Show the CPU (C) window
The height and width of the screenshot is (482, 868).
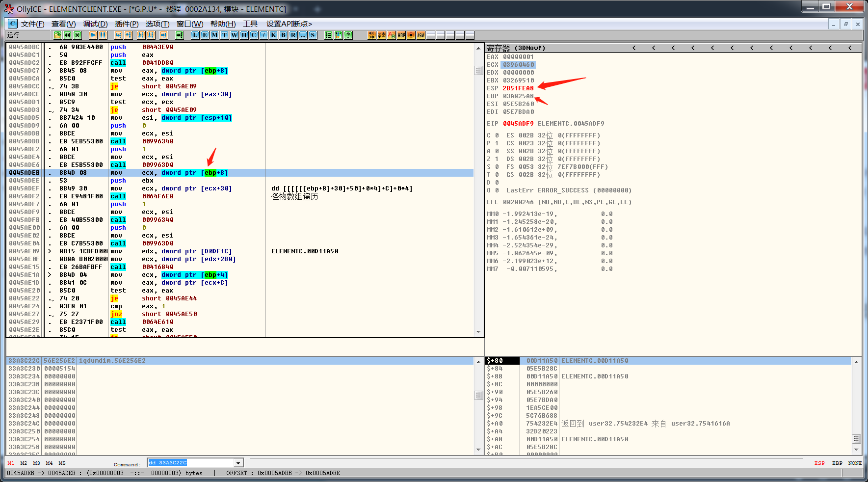point(254,35)
